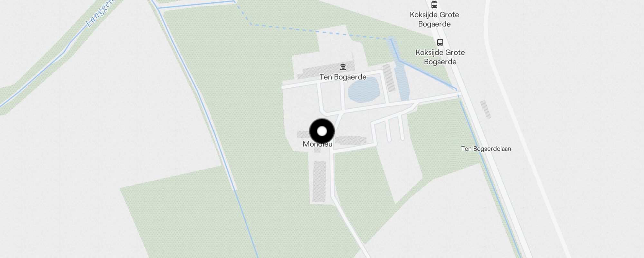Screen dimensions: 644x258
Task: Select narrow hatched building east of the pond
Action: tap(389, 78)
